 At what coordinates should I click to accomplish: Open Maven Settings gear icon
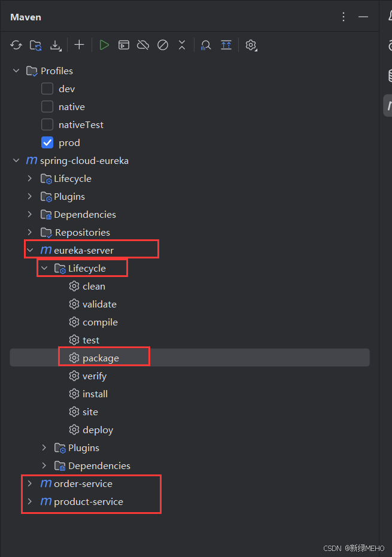click(251, 45)
